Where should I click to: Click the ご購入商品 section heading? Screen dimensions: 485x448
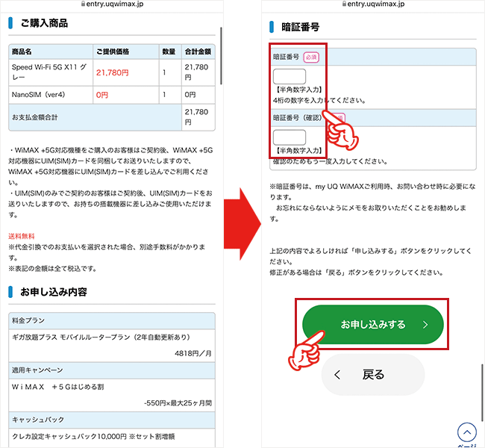coord(44,23)
